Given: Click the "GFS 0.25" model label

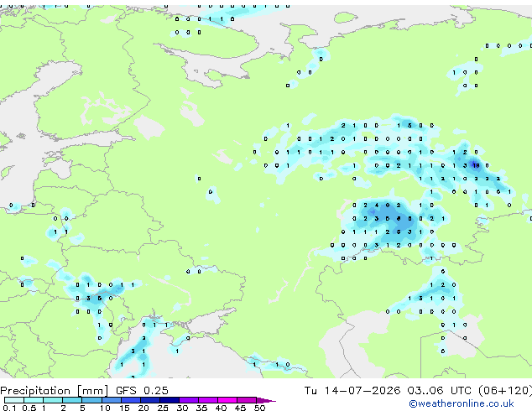Looking at the screenshot, I should pyautogui.click(x=142, y=391).
